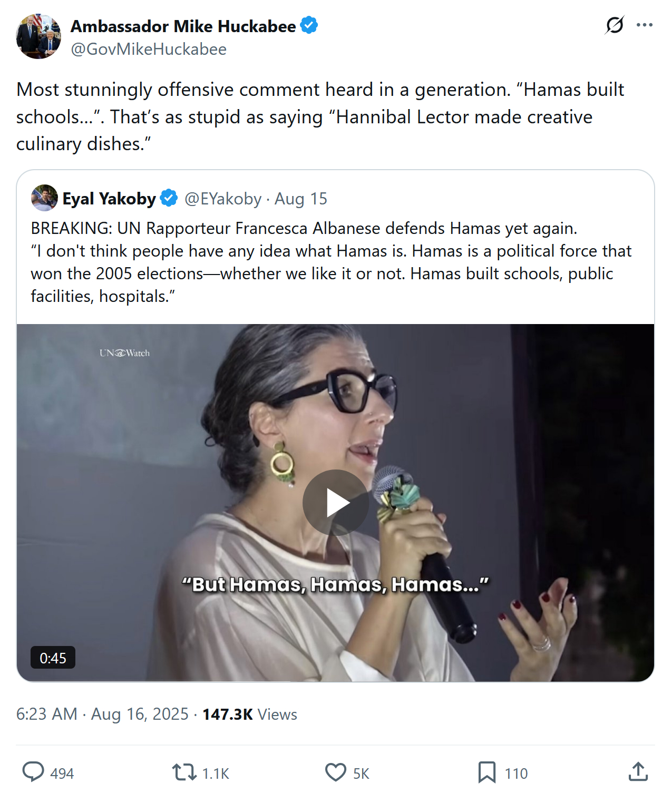View the 147.3K Views analytics
The image size is (672, 793).
click(250, 714)
